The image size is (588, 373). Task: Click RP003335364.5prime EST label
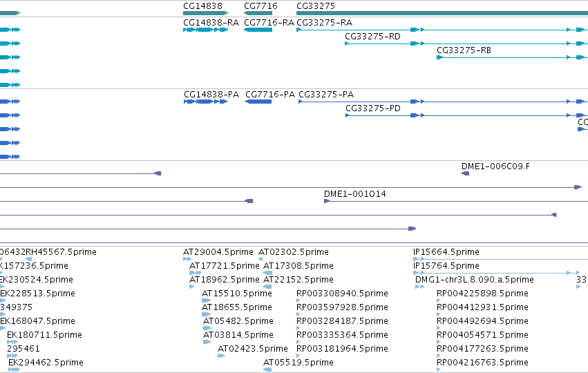[342, 335]
